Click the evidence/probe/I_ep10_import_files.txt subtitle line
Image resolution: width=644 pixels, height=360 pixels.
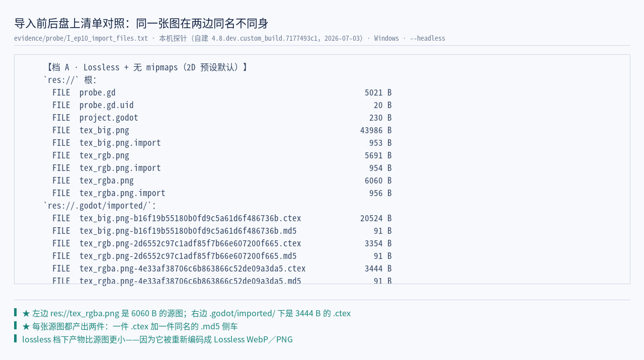point(229,38)
